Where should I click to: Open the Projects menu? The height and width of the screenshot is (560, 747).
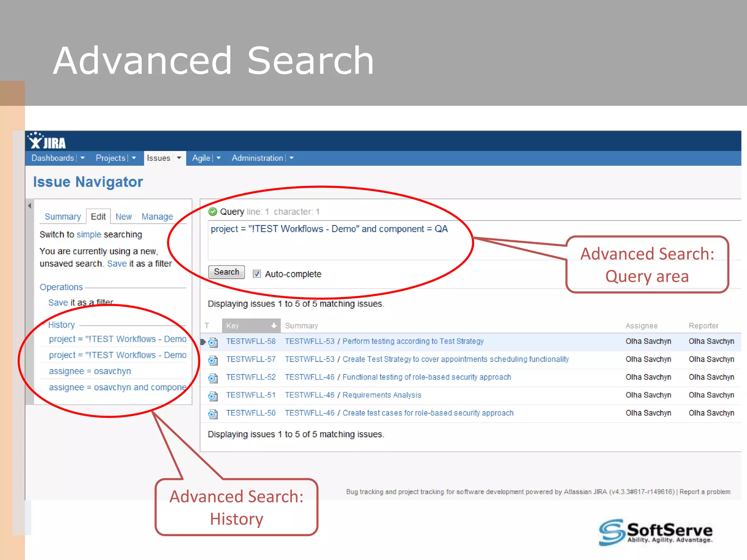click(111, 158)
